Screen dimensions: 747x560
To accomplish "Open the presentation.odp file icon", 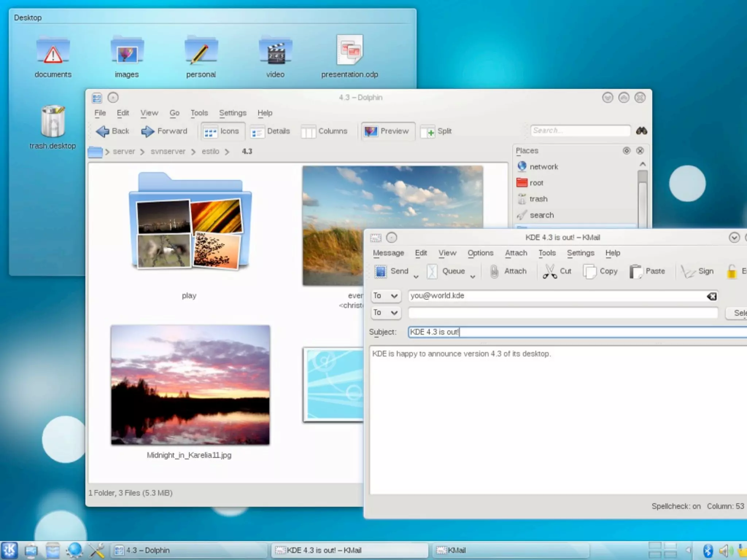I will (x=349, y=57).
